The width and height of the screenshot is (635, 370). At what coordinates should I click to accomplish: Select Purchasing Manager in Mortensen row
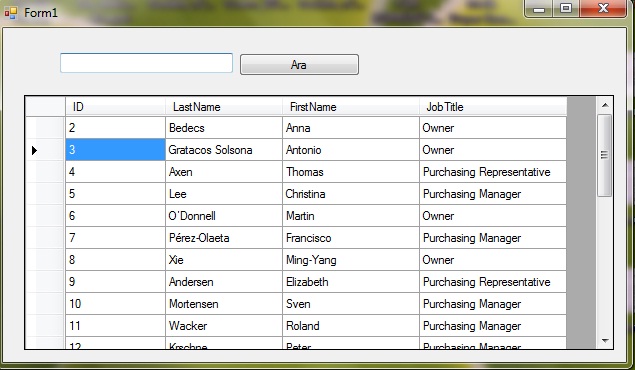[493, 304]
